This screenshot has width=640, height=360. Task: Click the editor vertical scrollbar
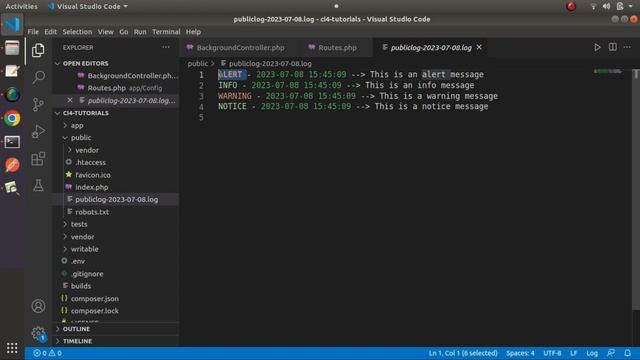(x=636, y=190)
